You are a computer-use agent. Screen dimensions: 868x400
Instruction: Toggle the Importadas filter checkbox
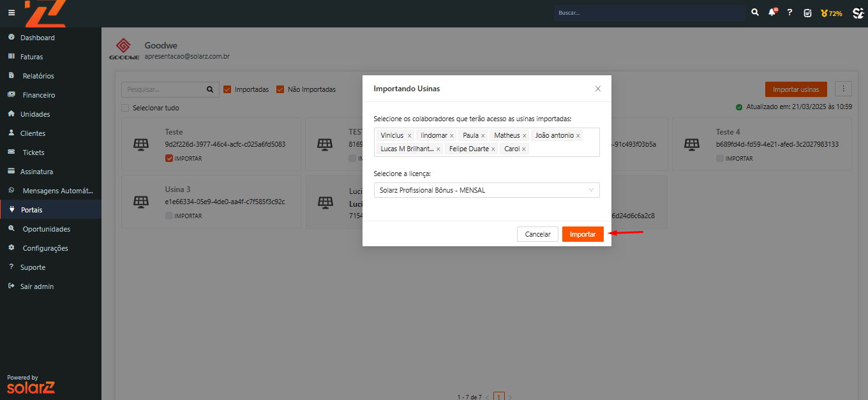click(227, 89)
